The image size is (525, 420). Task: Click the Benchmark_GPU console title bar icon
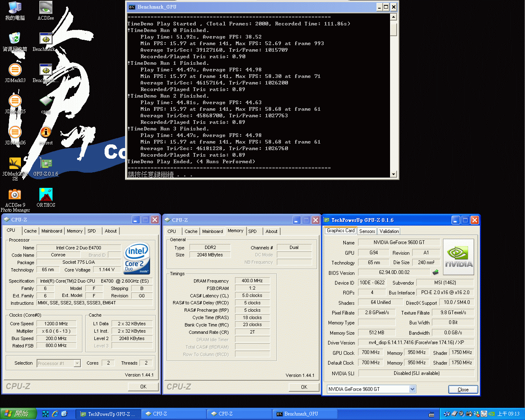pyautogui.click(x=132, y=7)
